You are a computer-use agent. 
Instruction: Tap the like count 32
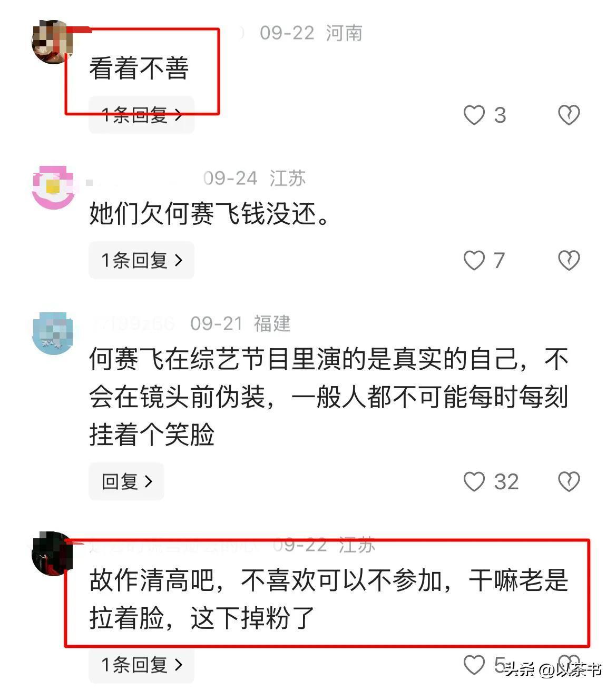506,482
